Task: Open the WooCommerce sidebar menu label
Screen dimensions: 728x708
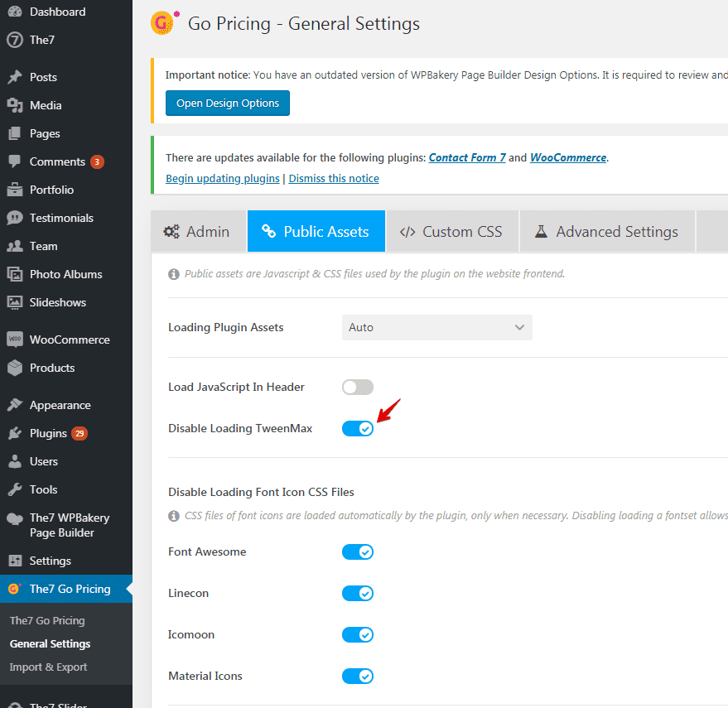Action: click(x=70, y=340)
